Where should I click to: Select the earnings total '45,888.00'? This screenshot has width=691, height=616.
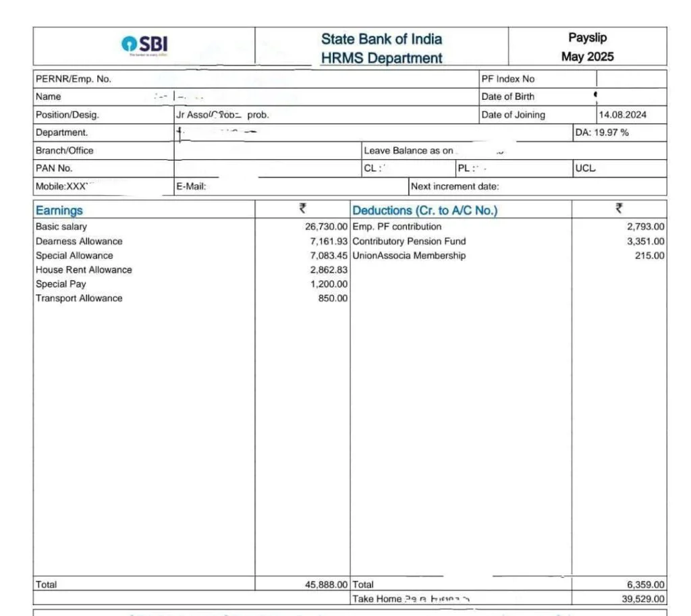(x=326, y=585)
